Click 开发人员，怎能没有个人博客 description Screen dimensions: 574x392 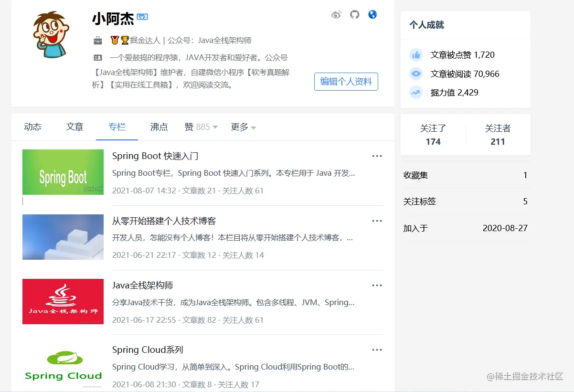click(x=233, y=238)
